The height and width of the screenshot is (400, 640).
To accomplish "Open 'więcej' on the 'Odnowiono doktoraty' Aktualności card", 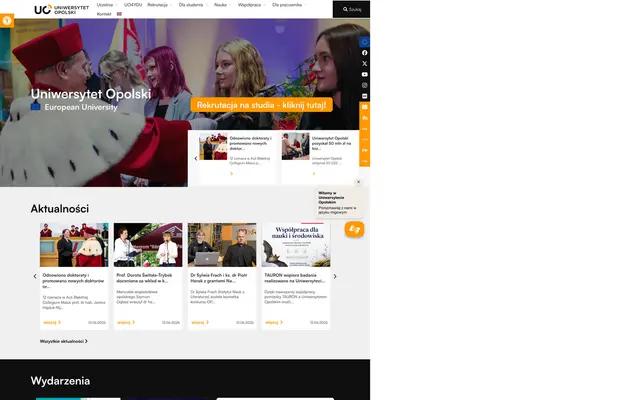I will point(52,322).
